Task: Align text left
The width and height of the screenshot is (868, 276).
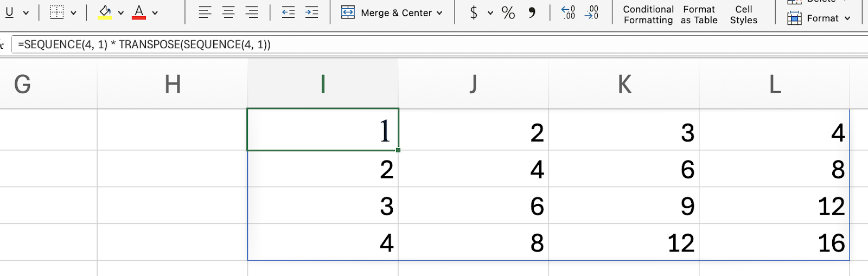Action: (x=205, y=12)
